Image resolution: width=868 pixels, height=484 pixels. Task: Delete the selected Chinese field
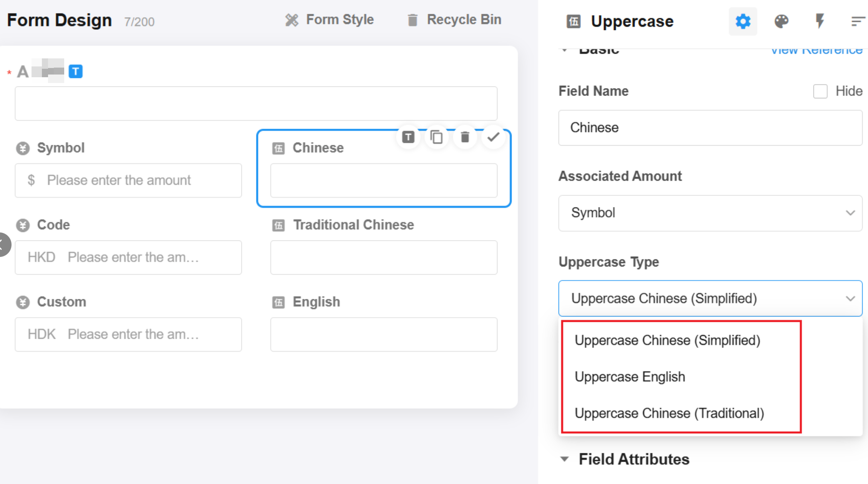coord(465,137)
